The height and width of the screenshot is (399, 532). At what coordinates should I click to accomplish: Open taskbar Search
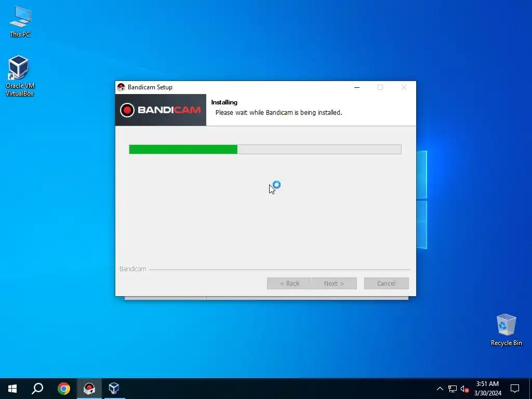37,389
